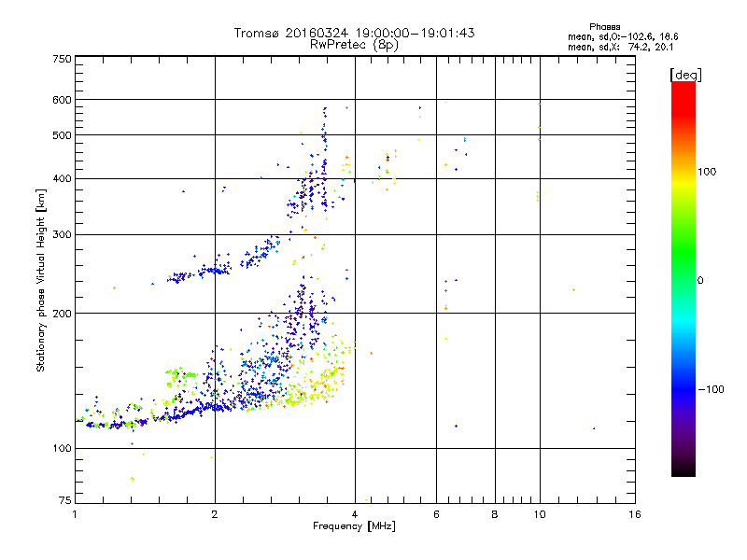Click the y-axis tick label '500'
This screenshot has width=747, height=560.
(62, 135)
